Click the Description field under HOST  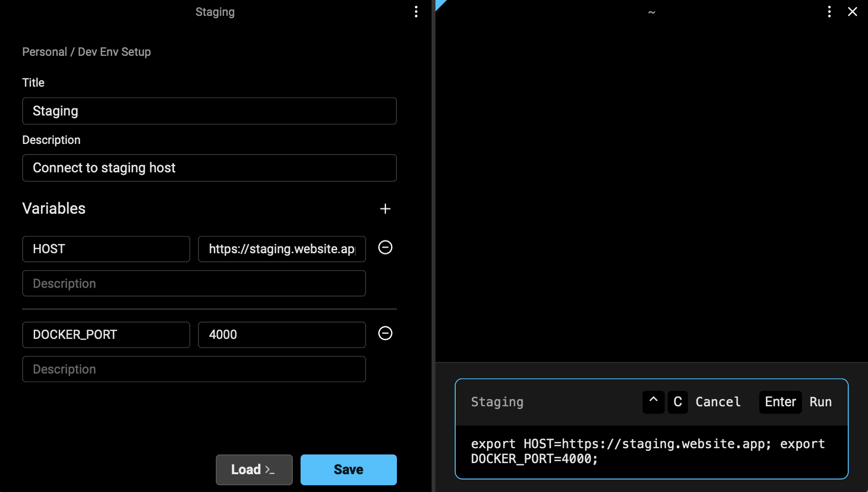tap(194, 284)
